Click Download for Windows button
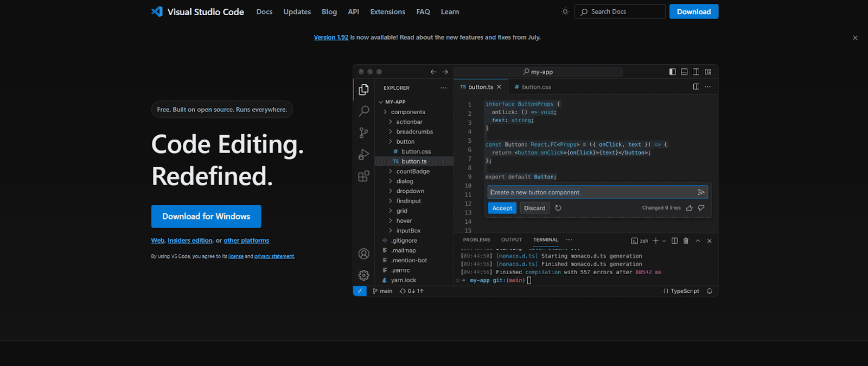 coord(206,216)
